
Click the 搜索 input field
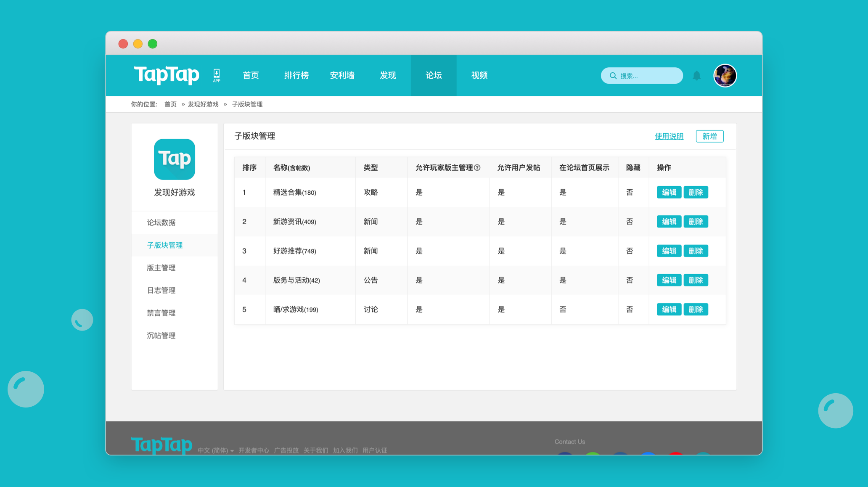pos(642,76)
